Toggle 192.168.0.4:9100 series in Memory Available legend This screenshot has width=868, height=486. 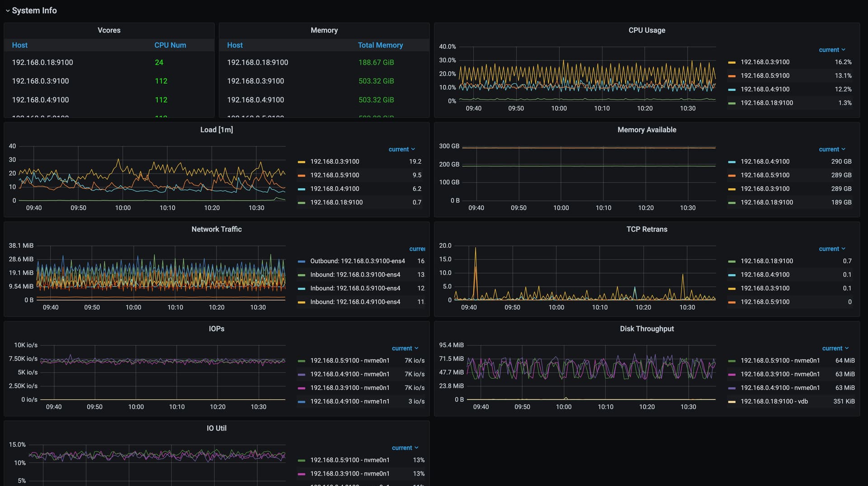click(764, 161)
